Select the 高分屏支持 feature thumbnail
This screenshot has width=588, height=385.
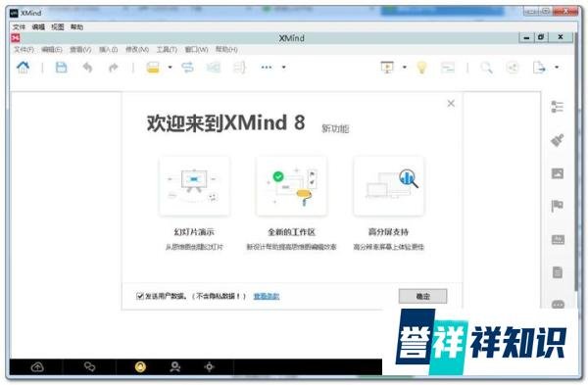(388, 186)
